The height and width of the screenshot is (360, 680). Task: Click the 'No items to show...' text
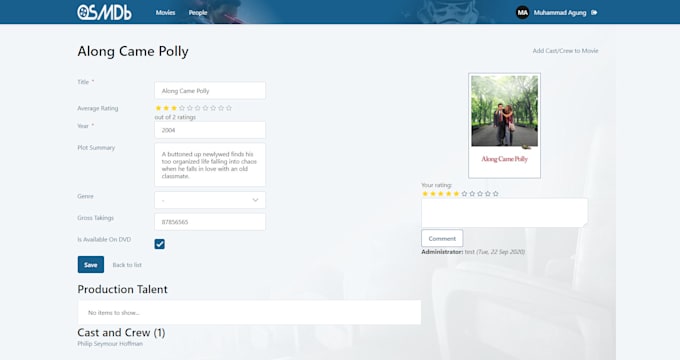(x=114, y=312)
